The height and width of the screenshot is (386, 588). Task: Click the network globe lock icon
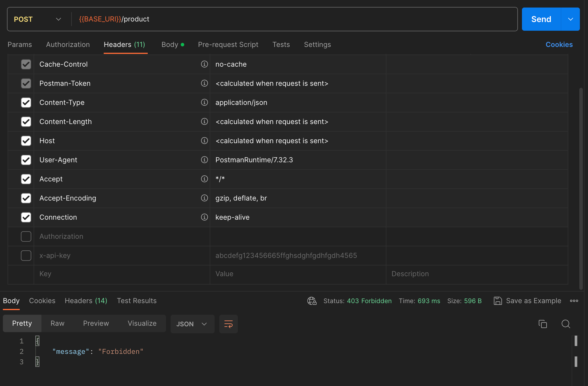[312, 301]
